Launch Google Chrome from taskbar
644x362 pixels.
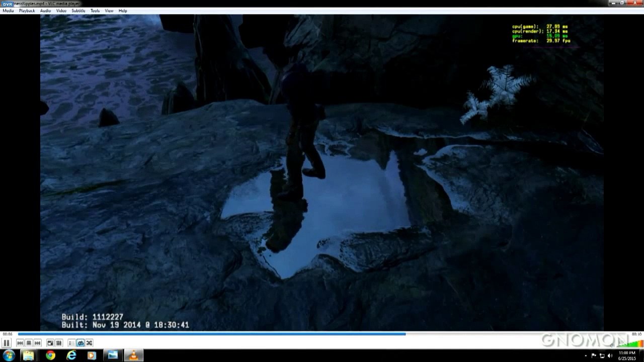point(50,355)
